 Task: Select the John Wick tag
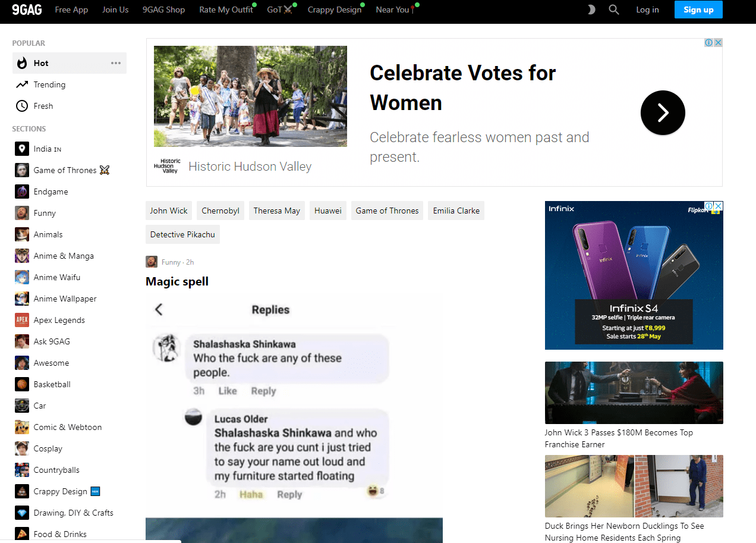pos(169,211)
